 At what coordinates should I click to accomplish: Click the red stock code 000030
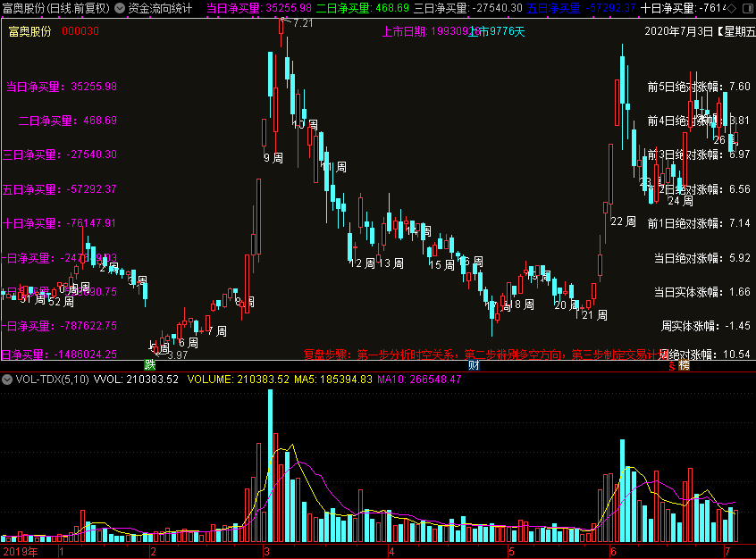pos(80,31)
